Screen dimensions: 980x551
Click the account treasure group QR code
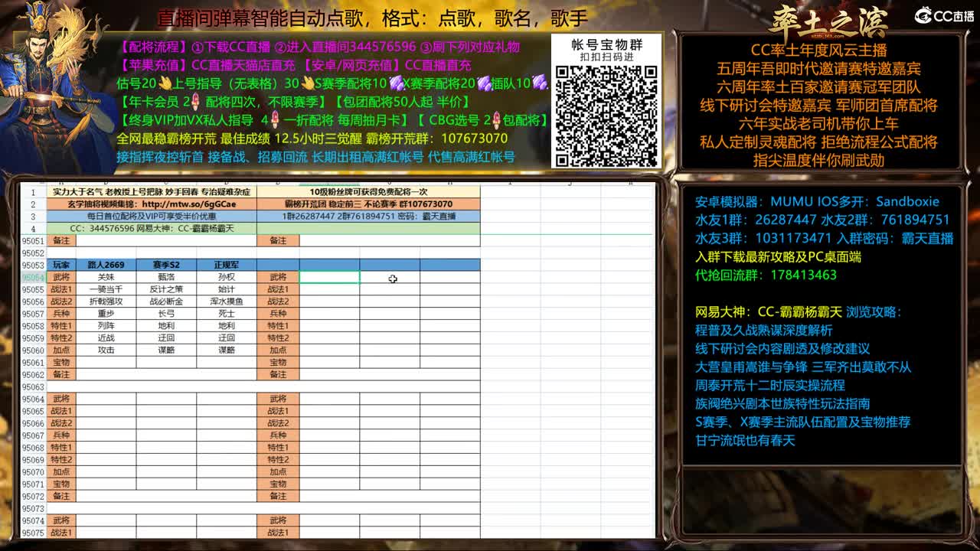(x=606, y=116)
